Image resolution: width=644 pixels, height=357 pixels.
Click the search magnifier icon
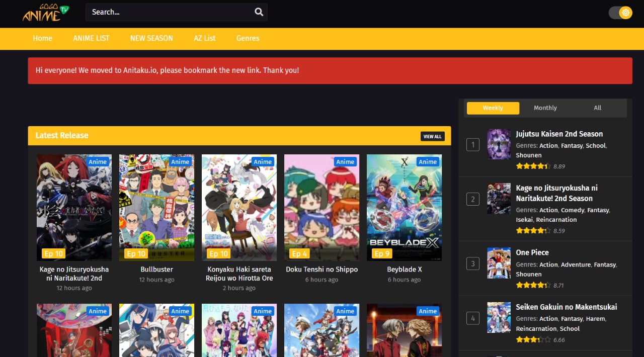pyautogui.click(x=259, y=12)
